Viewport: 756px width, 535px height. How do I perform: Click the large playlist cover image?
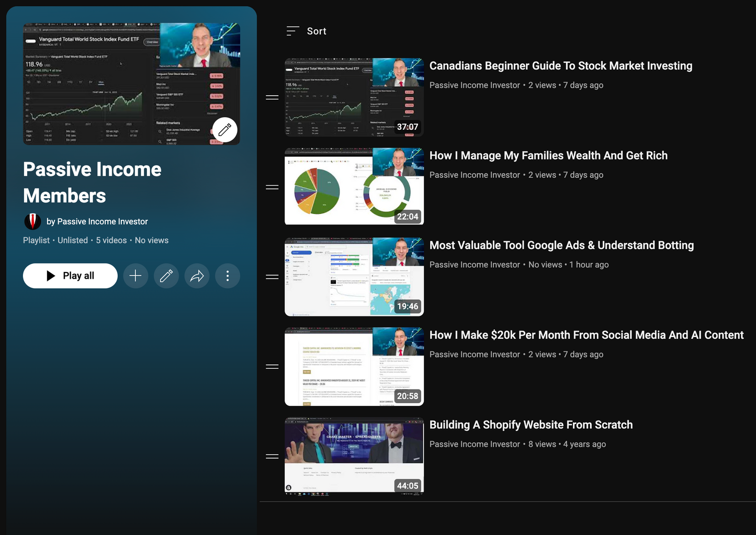coord(131,84)
